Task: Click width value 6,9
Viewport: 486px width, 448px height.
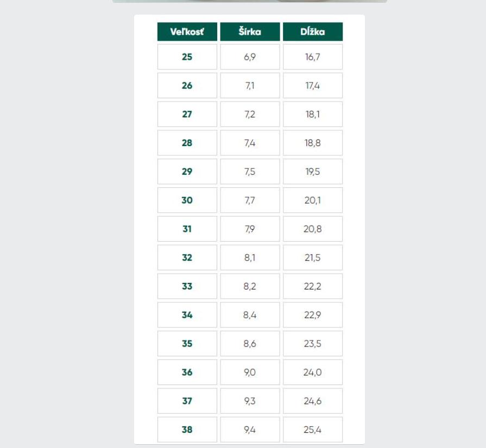Action: [250, 57]
